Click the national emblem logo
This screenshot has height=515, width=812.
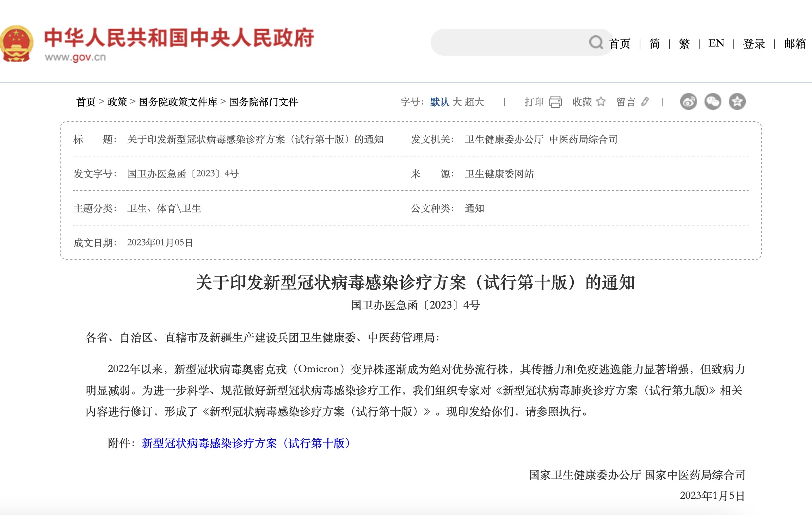(x=17, y=44)
